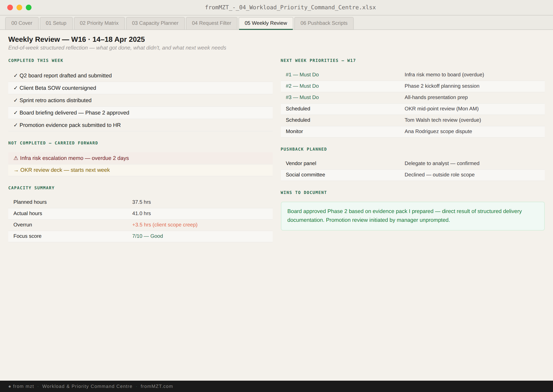The width and height of the screenshot is (553, 392).
Task: Select 'Declined — outside role scope'
Action: click(x=439, y=175)
